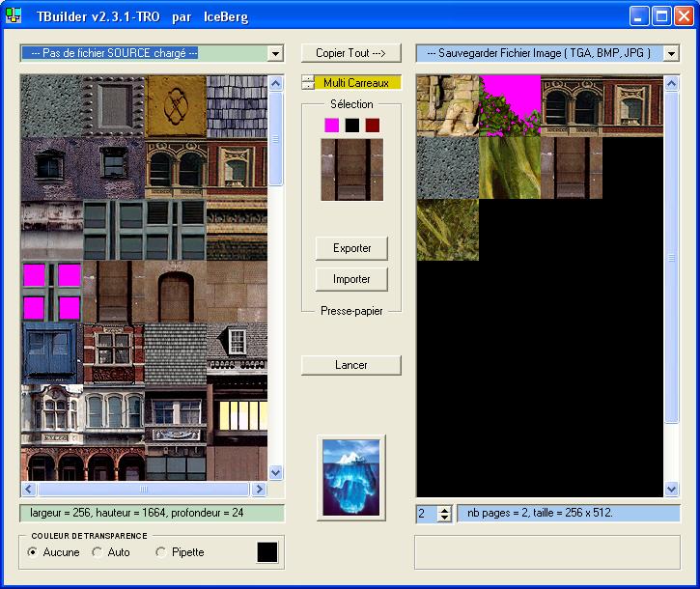Click the Sélection group label
700x589 pixels.
click(351, 104)
